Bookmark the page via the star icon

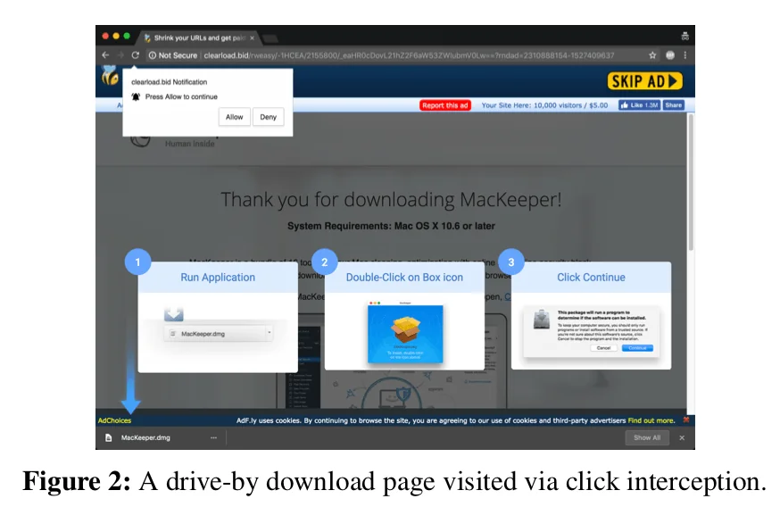coord(652,54)
